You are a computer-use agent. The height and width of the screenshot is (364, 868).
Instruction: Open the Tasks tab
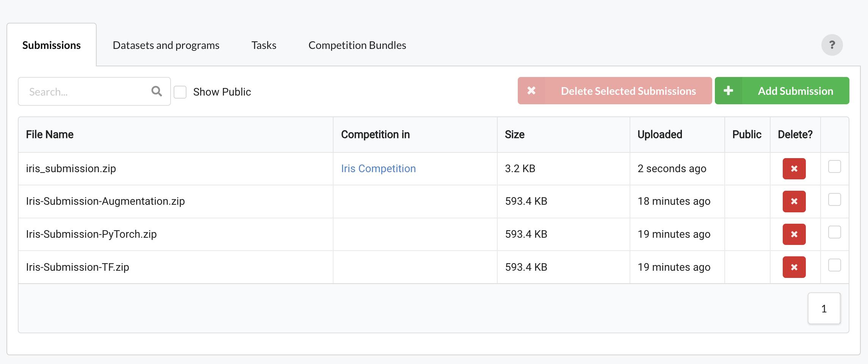[x=264, y=45]
